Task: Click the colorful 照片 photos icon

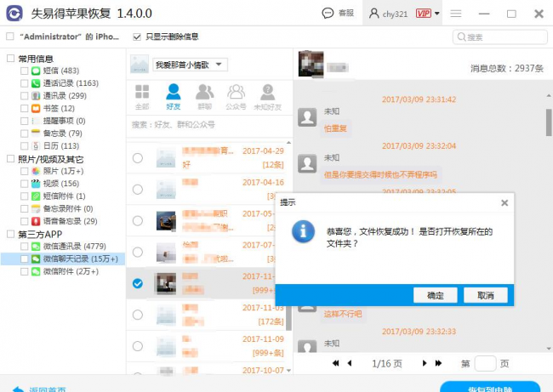Action: point(36,171)
